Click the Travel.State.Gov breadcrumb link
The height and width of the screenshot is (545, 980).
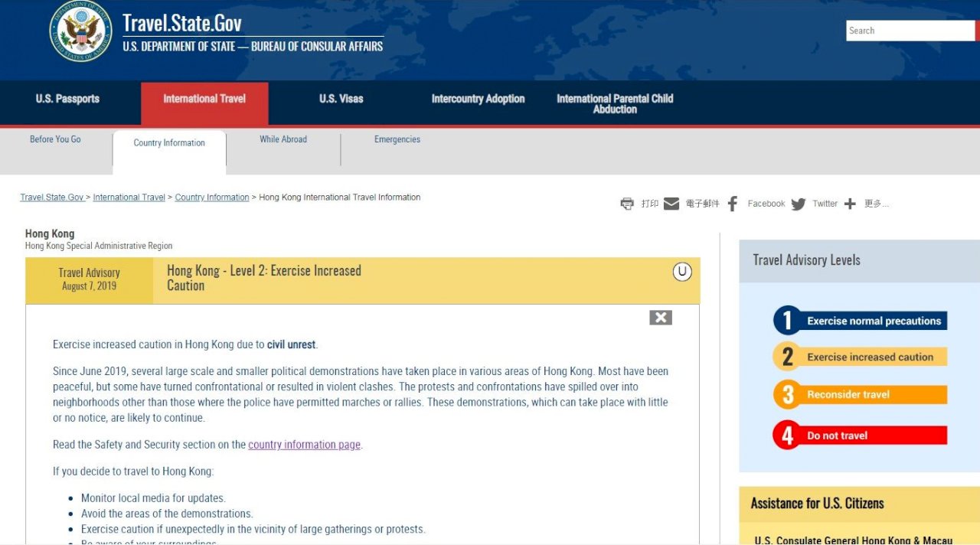[52, 197]
